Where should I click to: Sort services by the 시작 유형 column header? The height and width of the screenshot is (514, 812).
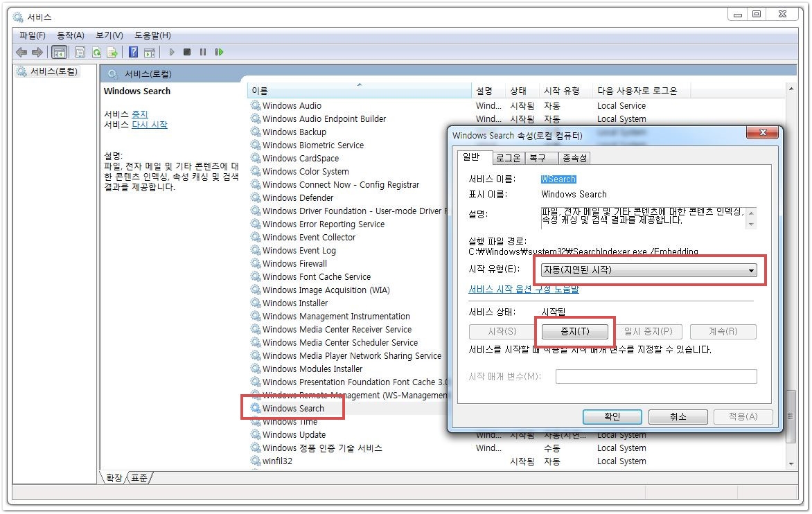tap(565, 91)
